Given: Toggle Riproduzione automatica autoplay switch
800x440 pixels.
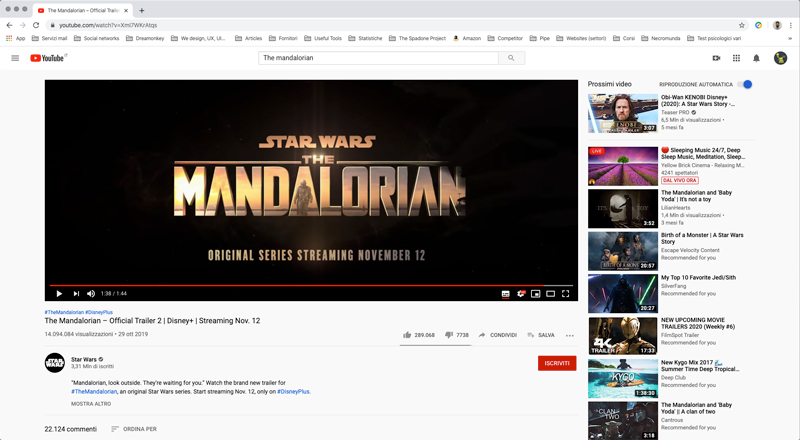Looking at the screenshot, I should (745, 84).
